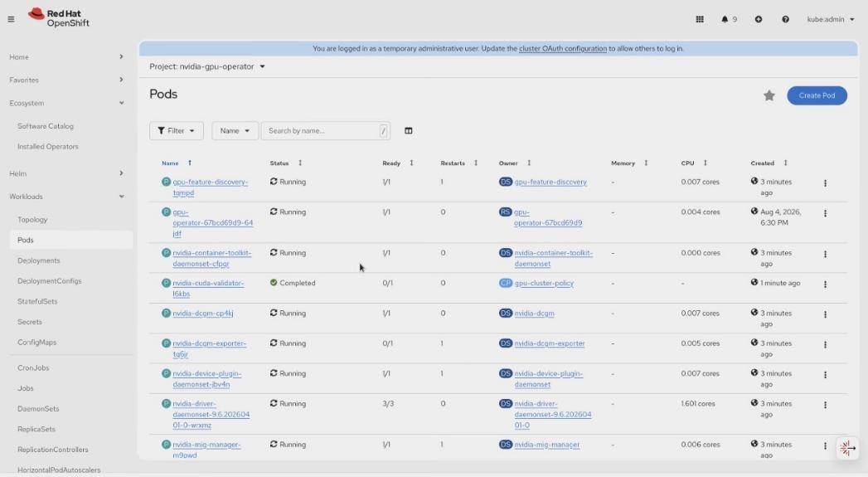Sort table by Ready column
The height and width of the screenshot is (477, 868).
(397, 163)
